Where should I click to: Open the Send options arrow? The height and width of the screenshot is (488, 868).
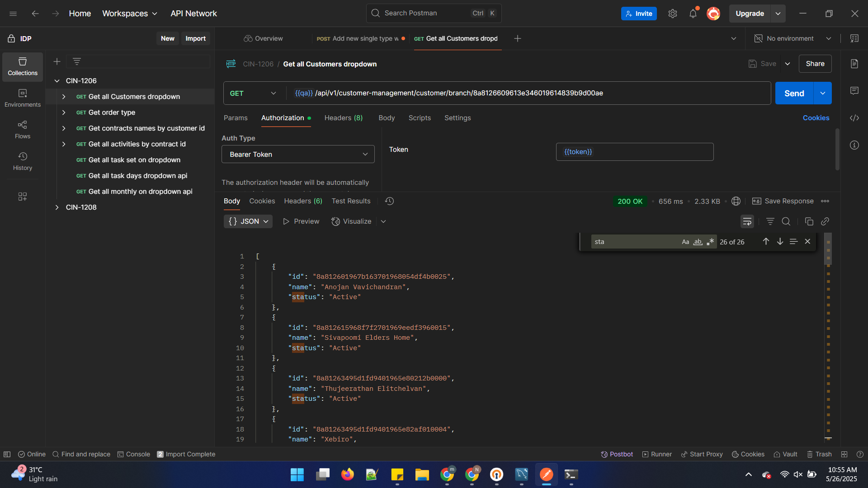coord(823,93)
